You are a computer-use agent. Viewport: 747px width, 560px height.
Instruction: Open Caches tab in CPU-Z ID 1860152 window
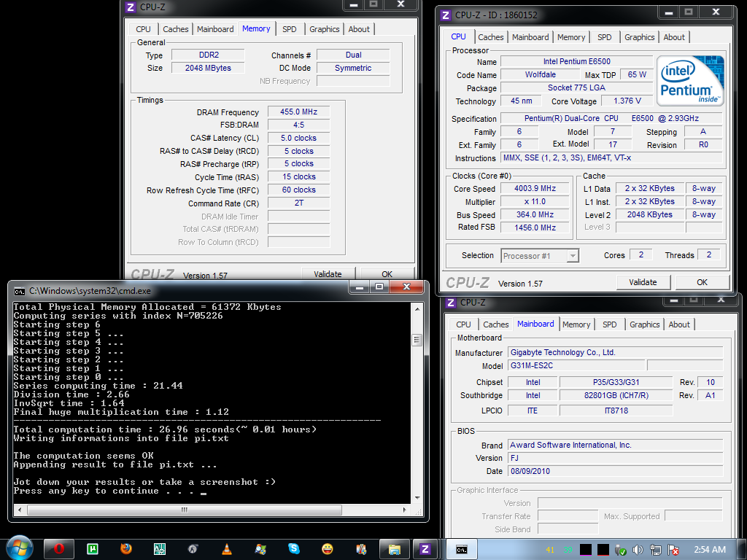tap(491, 37)
